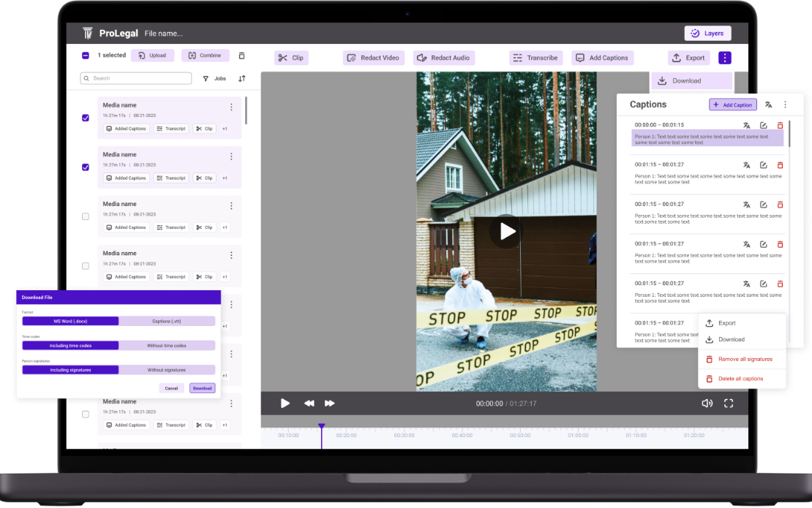Open the Jobs filter
This screenshot has width=812, height=508.
(x=215, y=79)
